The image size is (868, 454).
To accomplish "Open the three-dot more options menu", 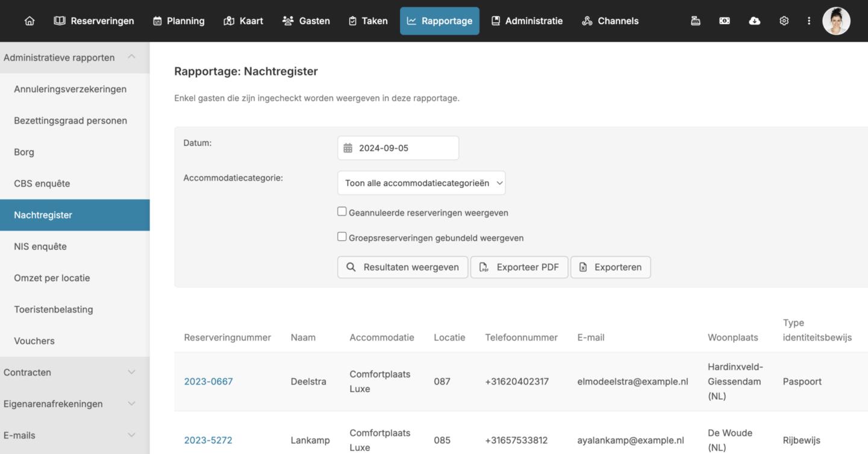I will pos(808,21).
